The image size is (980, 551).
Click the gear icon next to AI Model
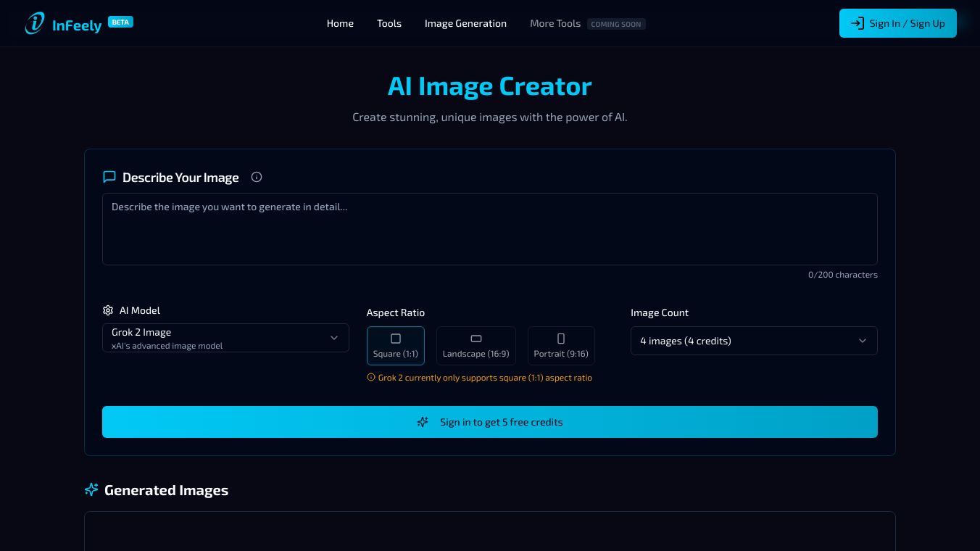pyautogui.click(x=108, y=310)
